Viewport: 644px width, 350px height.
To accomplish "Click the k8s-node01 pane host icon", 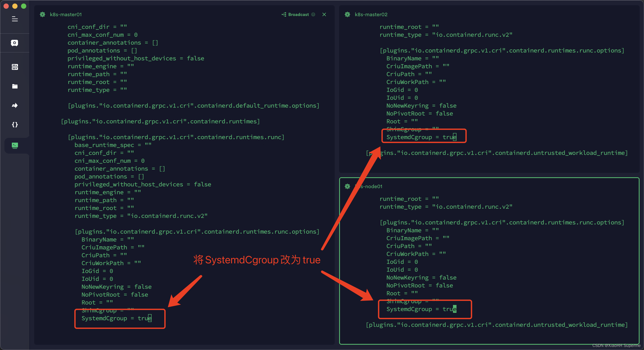I will tap(347, 186).
